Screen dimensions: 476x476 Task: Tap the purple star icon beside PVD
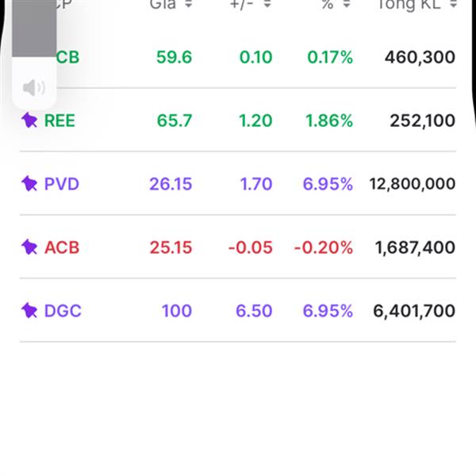click(29, 184)
